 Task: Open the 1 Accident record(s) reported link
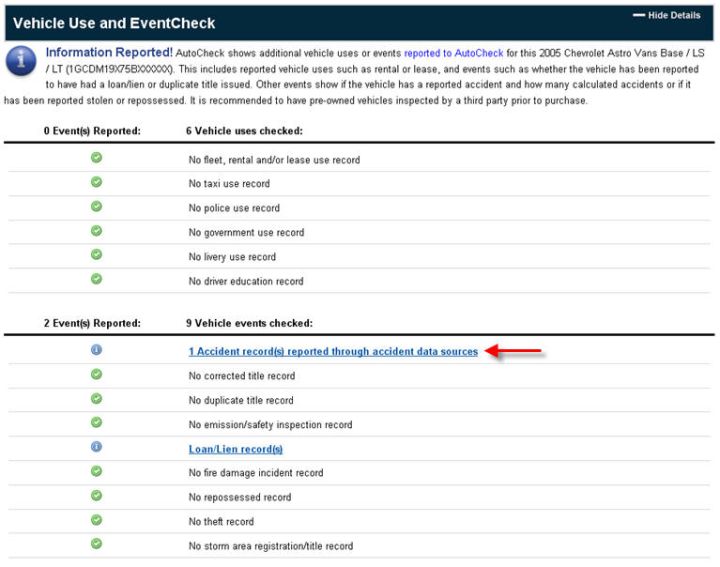[x=333, y=352]
